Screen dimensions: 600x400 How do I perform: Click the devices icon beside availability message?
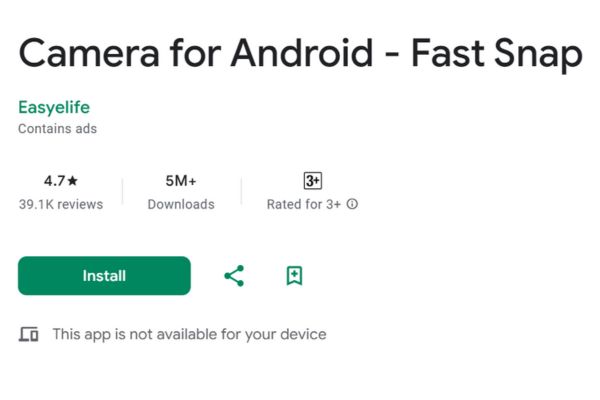(x=28, y=334)
